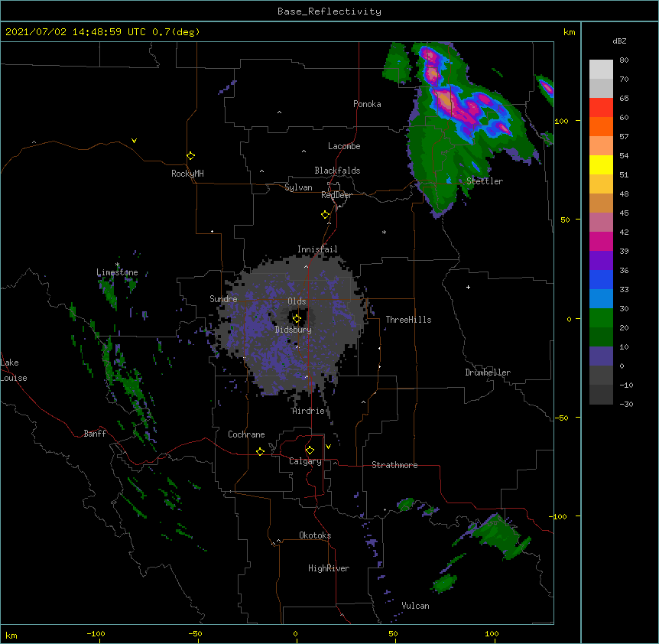
Task: Click the Banff label
Action: coord(95,434)
